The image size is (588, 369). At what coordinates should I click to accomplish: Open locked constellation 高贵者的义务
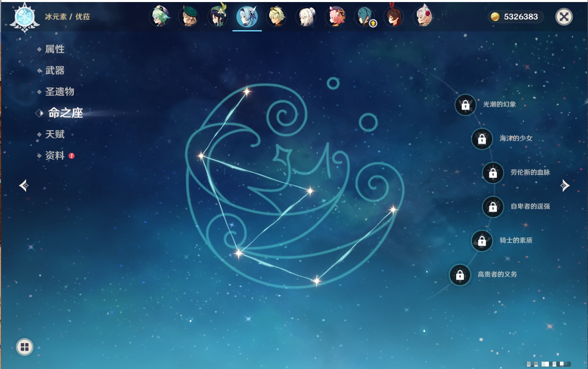(460, 275)
